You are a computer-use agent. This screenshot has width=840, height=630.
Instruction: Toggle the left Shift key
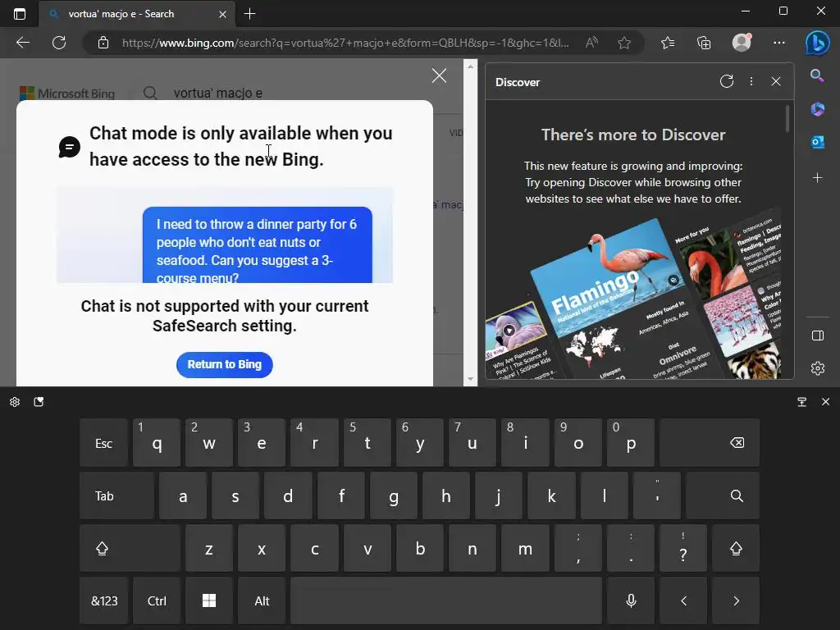click(x=130, y=549)
